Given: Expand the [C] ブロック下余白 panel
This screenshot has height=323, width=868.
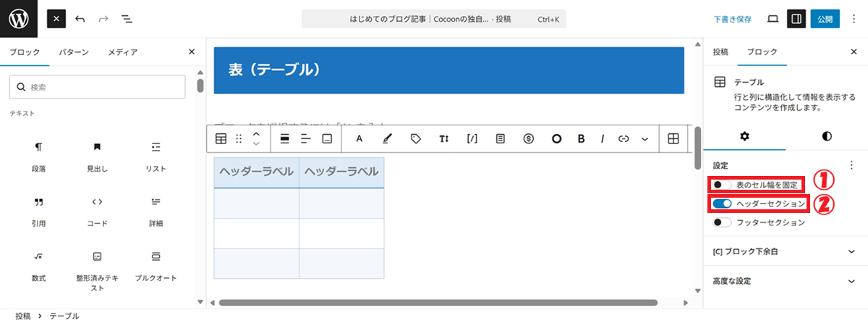Looking at the screenshot, I should 781,251.
